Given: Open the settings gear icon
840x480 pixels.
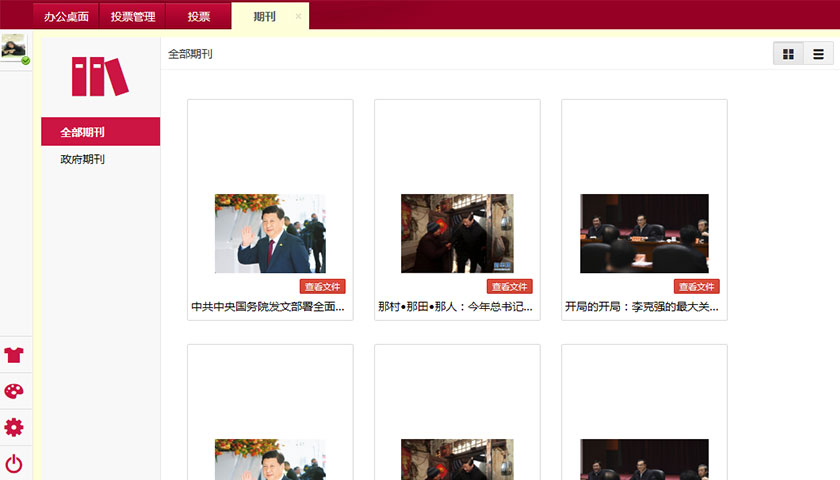Looking at the screenshot, I should tap(14, 428).
